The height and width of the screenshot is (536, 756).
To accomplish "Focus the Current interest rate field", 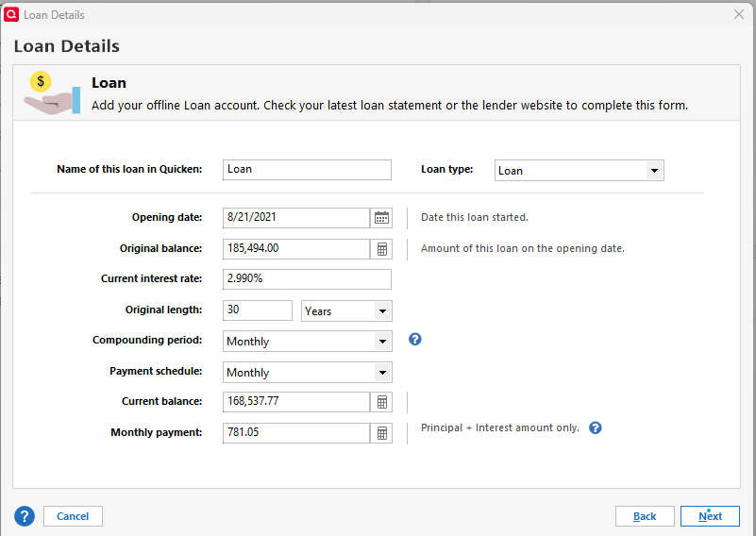I will 307,279.
